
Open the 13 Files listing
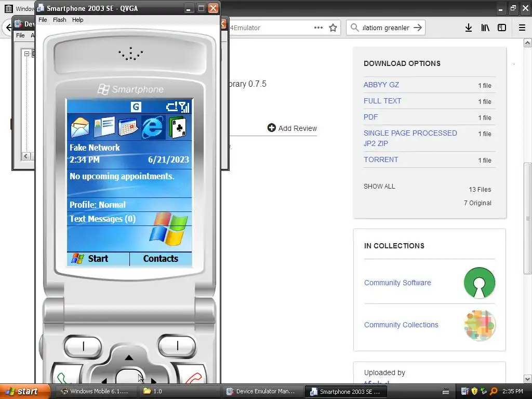pyautogui.click(x=480, y=189)
